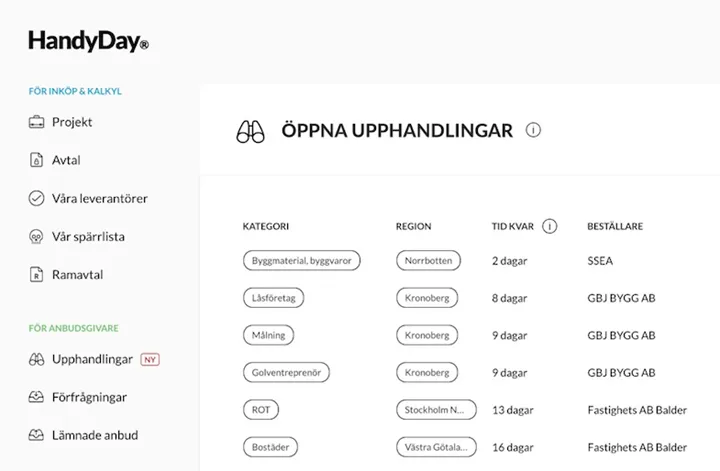This screenshot has height=471, width=720.
Task: Click the info icon next to Öppna Upphandlingar
Action: coord(533,130)
